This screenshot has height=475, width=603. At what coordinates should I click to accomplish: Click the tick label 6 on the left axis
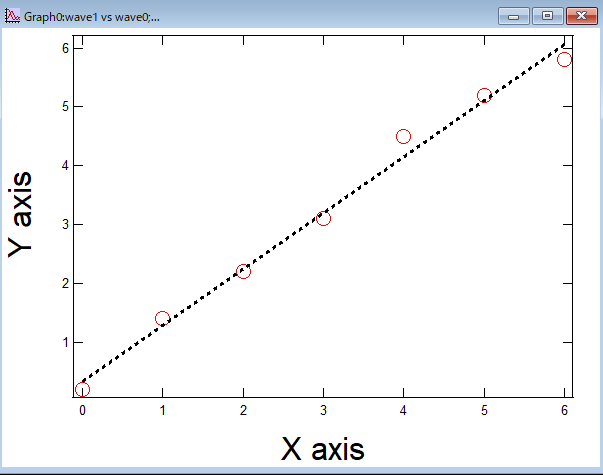(64, 47)
